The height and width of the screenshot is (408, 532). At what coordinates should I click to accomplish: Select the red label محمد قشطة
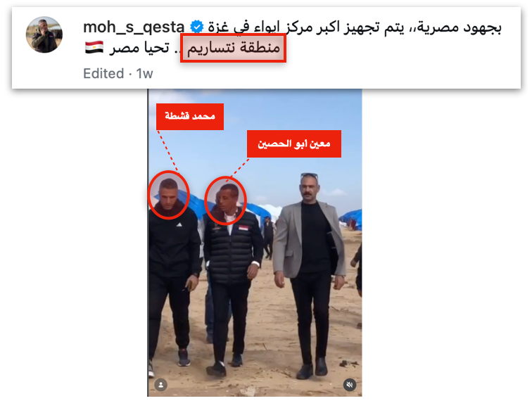coord(190,116)
